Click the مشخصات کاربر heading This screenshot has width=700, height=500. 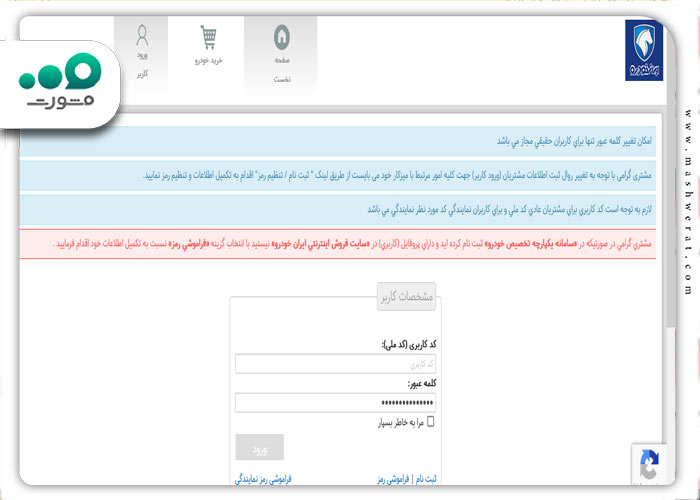pyautogui.click(x=406, y=296)
